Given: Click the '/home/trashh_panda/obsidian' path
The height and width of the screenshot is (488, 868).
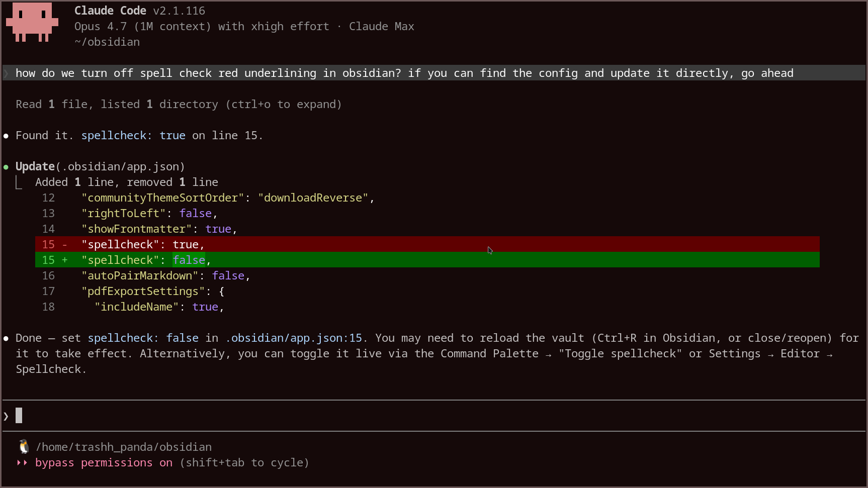Looking at the screenshot, I should coord(124,447).
